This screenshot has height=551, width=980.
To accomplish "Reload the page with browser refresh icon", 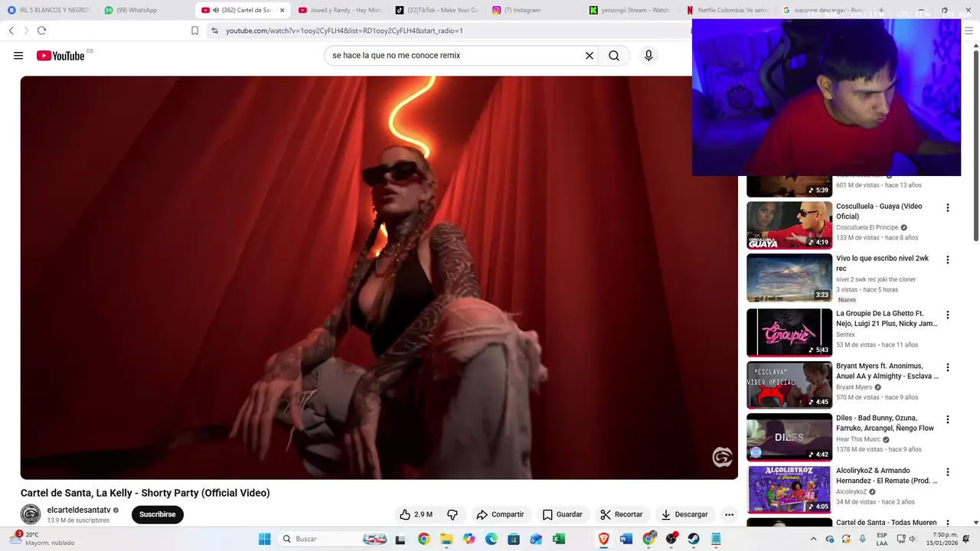I will click(x=41, y=31).
